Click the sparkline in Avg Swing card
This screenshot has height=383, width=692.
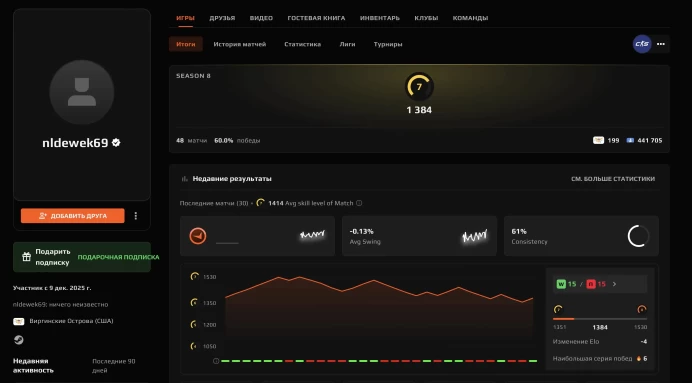point(475,236)
